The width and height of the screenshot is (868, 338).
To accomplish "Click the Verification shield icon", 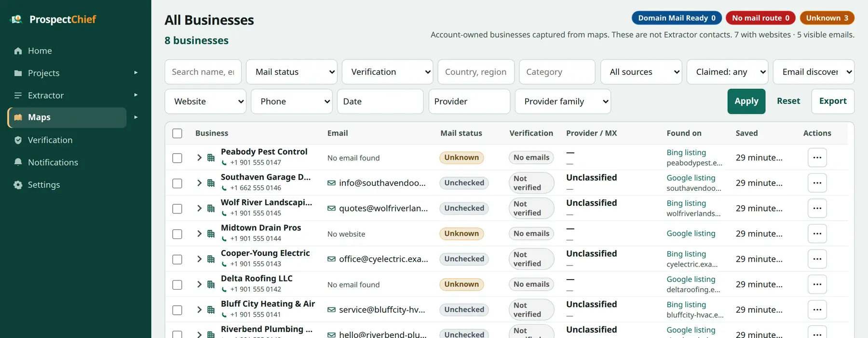I will click(x=18, y=140).
